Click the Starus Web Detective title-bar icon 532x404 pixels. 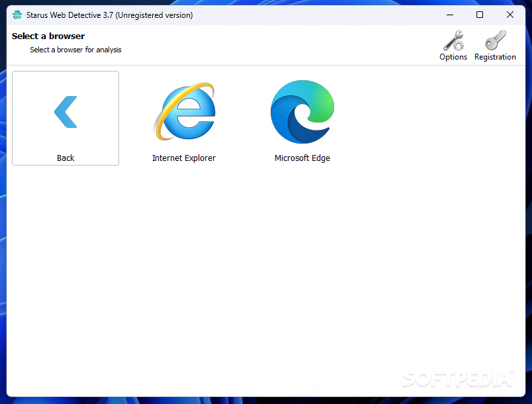(x=17, y=15)
